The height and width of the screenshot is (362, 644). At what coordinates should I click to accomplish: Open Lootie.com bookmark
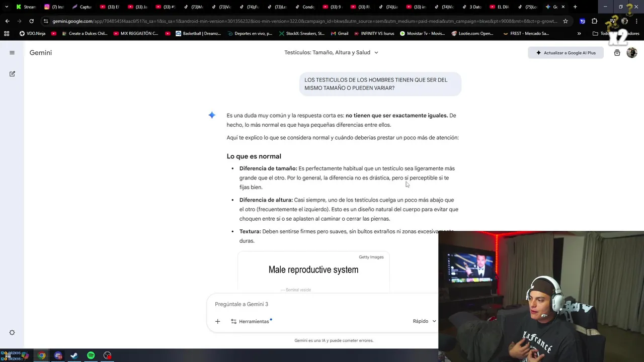472,34
